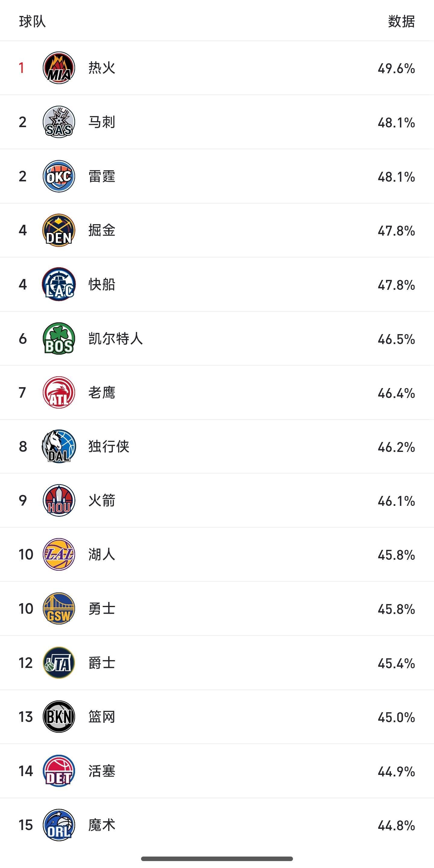Screen dimensions: 434x868
Task: Tap the 数据 column header
Action: [x=401, y=22]
